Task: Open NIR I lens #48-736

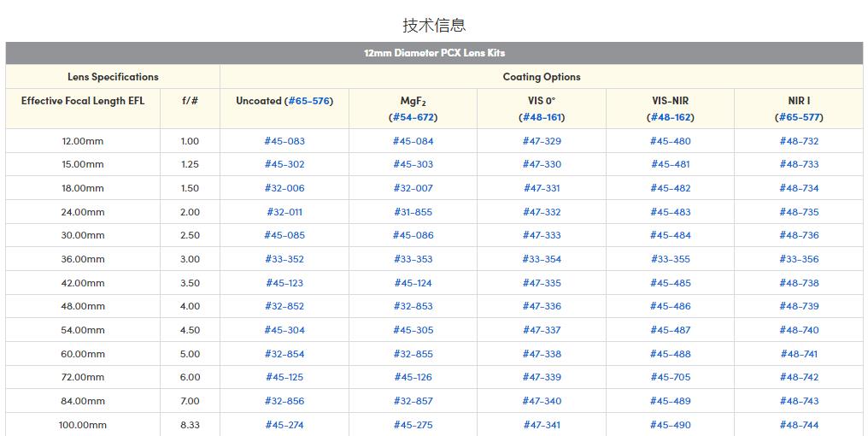Action: (x=799, y=235)
